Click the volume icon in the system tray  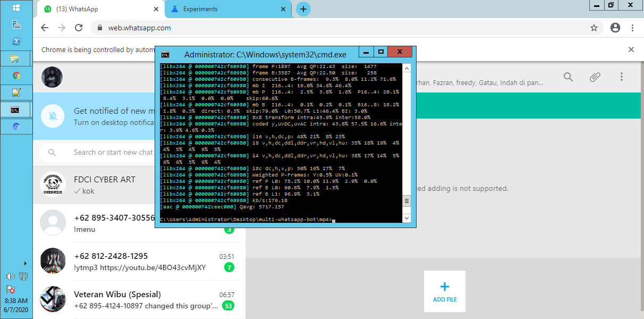tap(9, 276)
